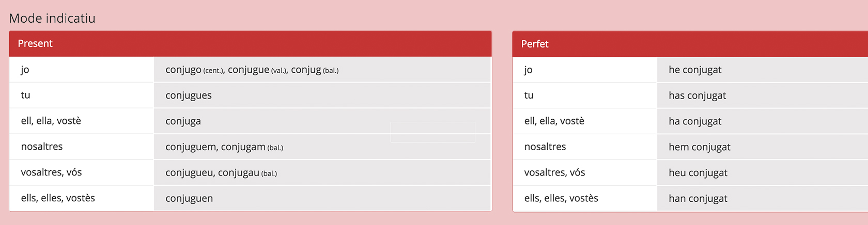Select the word conjugo in Present table
Viewport: 868px width, 225px height.
(183, 70)
